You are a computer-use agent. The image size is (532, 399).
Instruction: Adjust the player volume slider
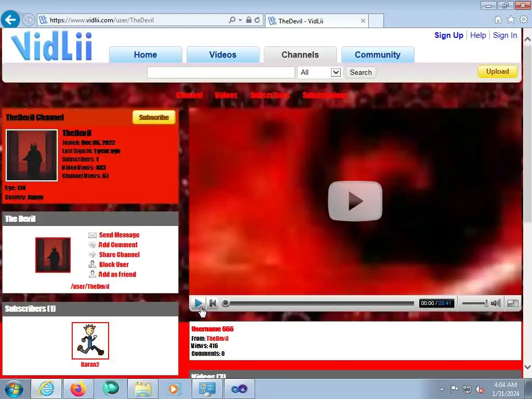coord(475,303)
